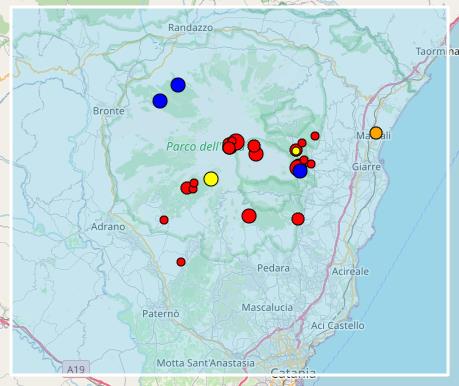Viewport: 459px width, 386px height.
Task: Click the Bronte town label
Action: pyautogui.click(x=109, y=111)
